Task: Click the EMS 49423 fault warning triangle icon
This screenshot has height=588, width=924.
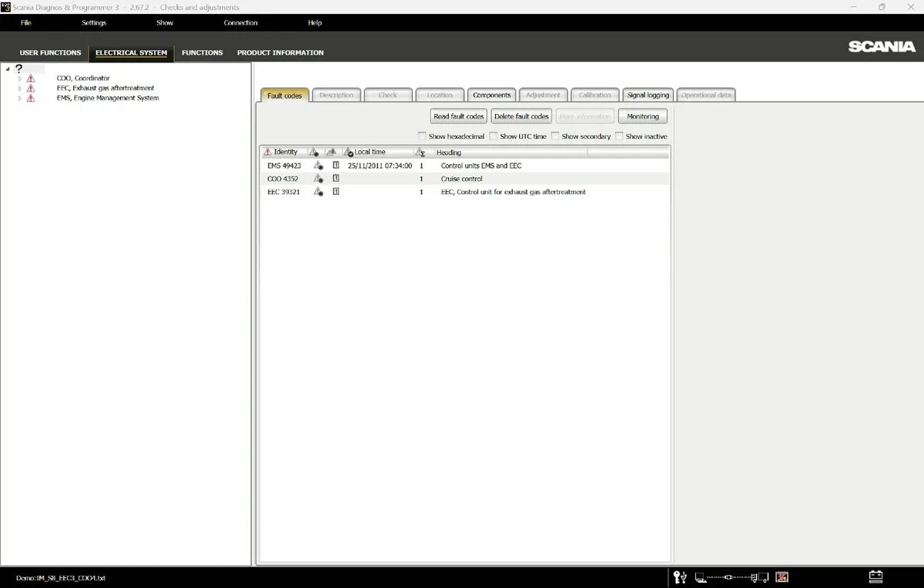Action: click(x=318, y=165)
